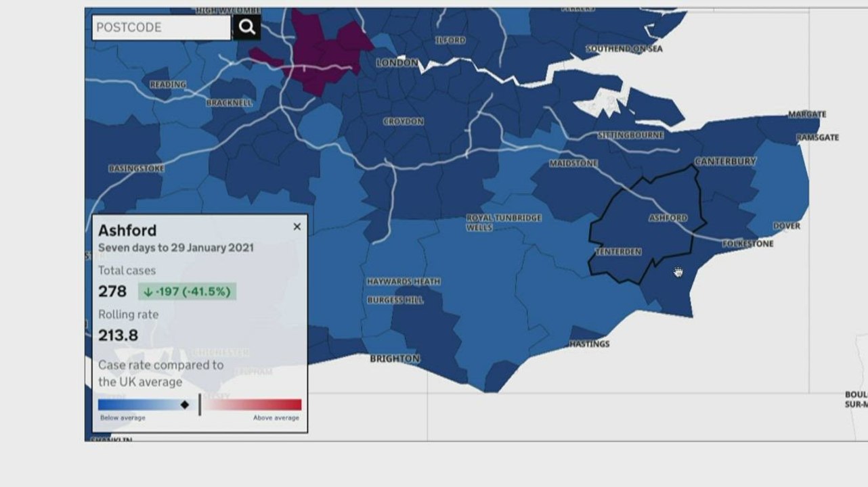Viewport: 868px width, 487px height.
Task: Click the 'Rolling rate' label
Action: coord(129,315)
